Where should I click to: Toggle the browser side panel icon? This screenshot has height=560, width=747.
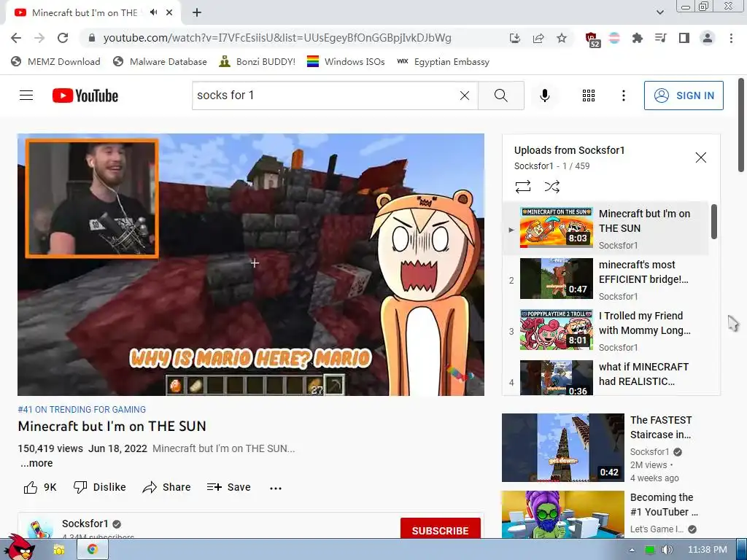click(684, 38)
